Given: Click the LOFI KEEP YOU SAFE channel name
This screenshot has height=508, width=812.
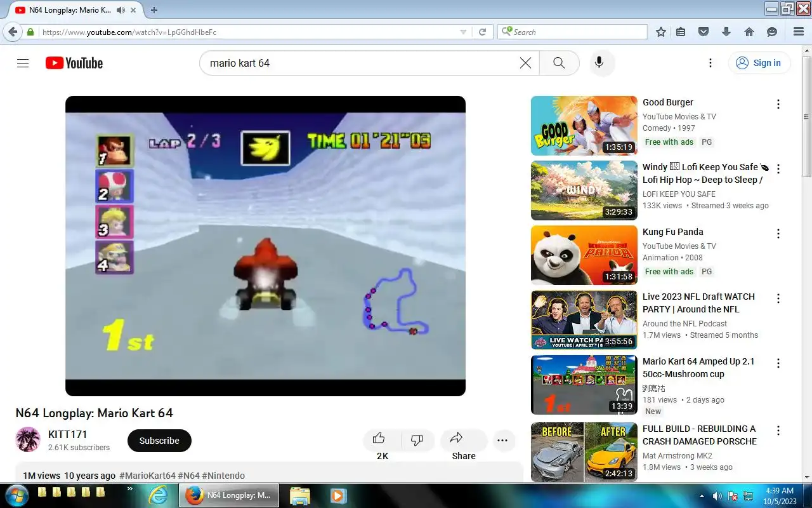Looking at the screenshot, I should (679, 194).
